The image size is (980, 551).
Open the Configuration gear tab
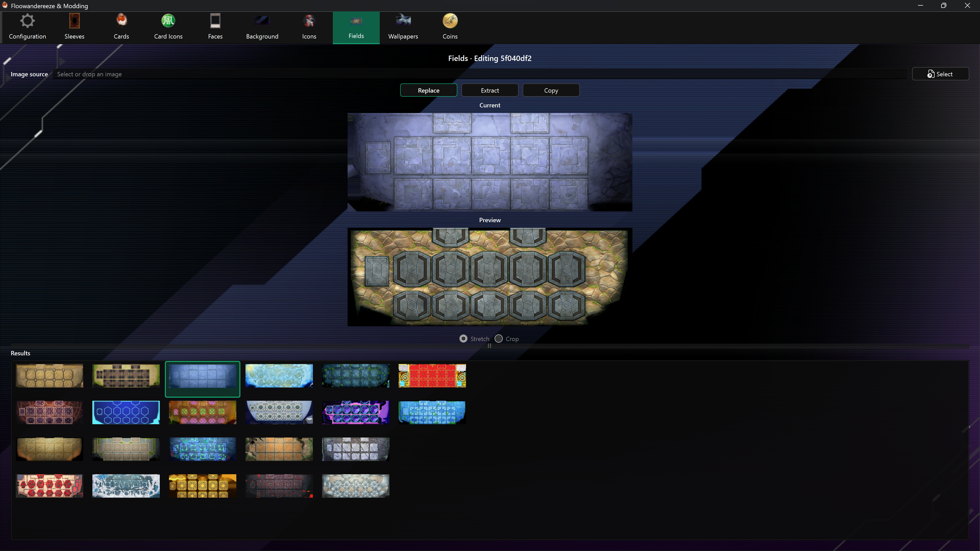(27, 27)
